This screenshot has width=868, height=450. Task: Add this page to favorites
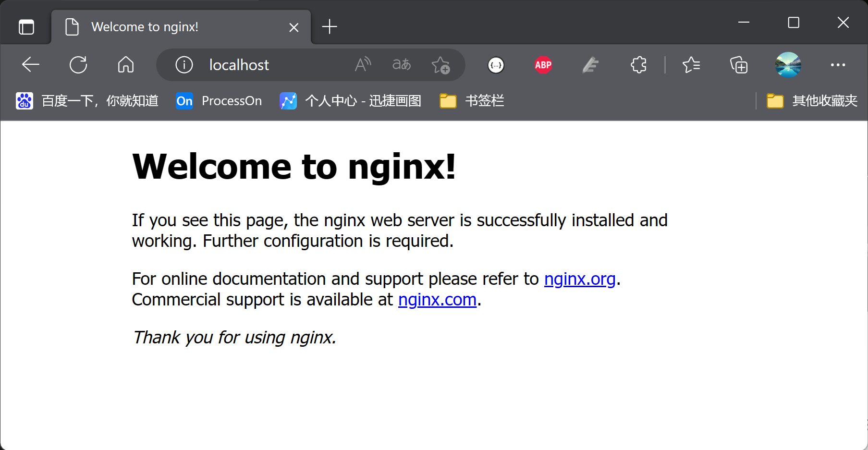click(x=440, y=65)
